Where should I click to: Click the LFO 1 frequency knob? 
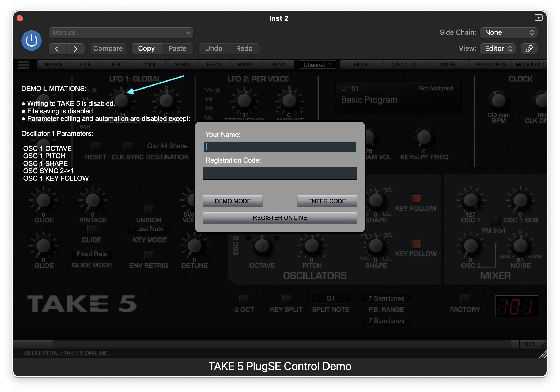coord(121,101)
